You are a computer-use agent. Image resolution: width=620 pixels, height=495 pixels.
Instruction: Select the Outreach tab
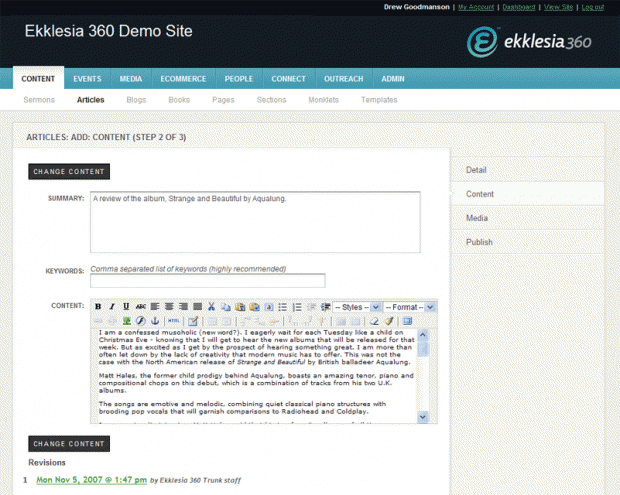344,79
